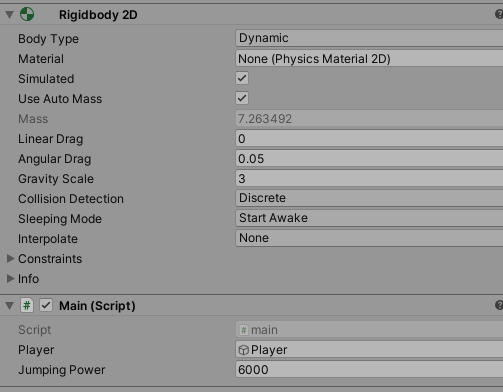Open the Collision Detection dropdown
Image resolution: width=503 pixels, height=392 pixels.
coord(369,198)
